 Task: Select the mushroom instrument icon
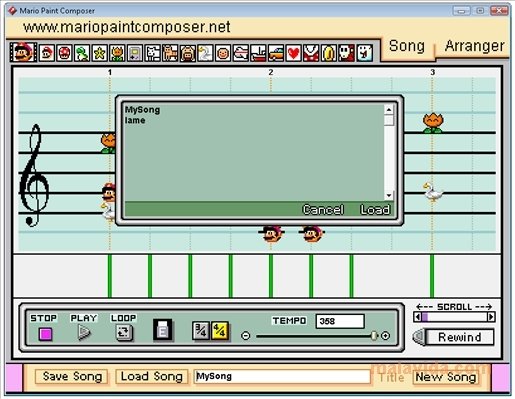[x=64, y=53]
